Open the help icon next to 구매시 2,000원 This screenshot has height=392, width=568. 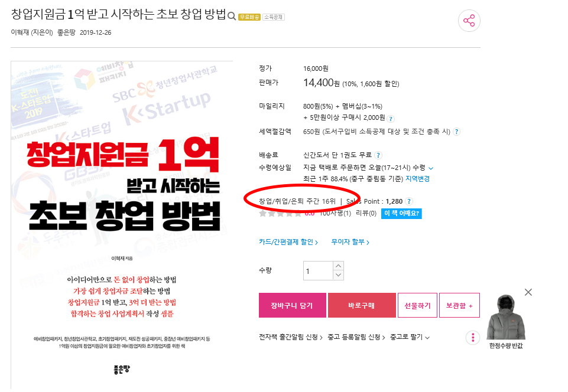pyautogui.click(x=391, y=119)
